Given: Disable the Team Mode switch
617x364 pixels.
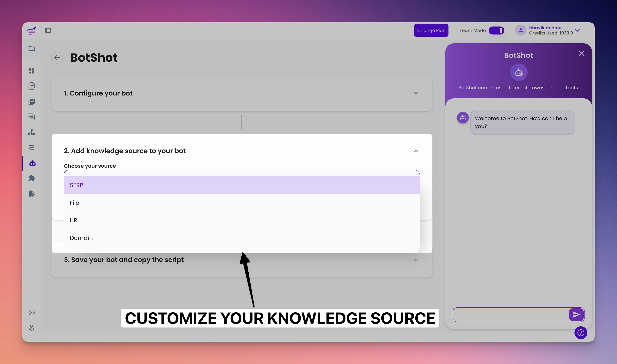Looking at the screenshot, I should click(x=496, y=30).
